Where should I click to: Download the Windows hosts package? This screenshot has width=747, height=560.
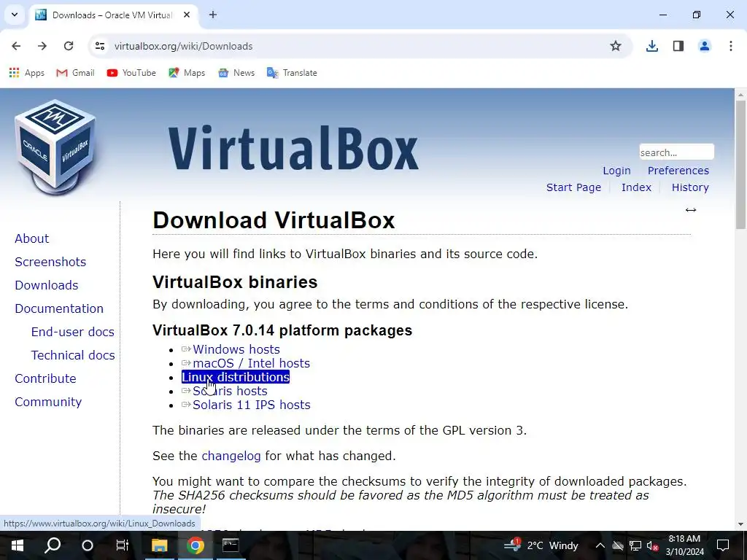pos(236,349)
